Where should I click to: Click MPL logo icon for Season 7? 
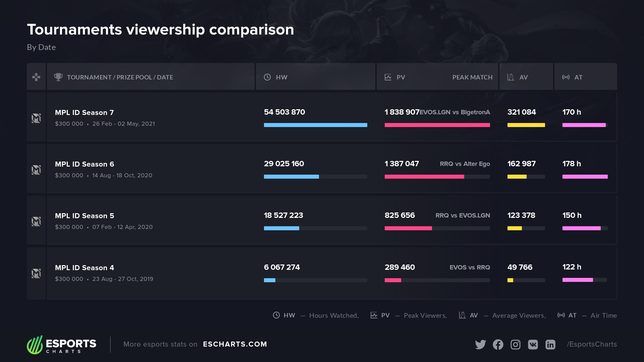(36, 118)
